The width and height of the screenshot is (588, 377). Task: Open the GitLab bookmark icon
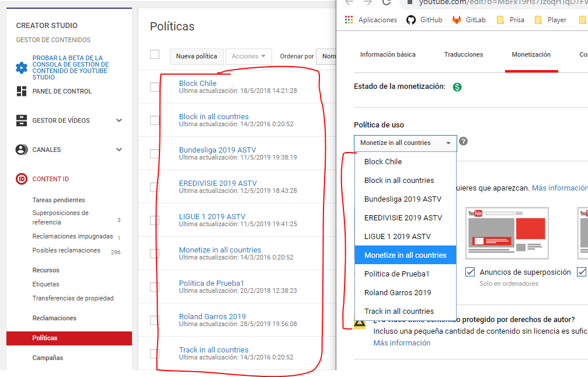(457, 20)
